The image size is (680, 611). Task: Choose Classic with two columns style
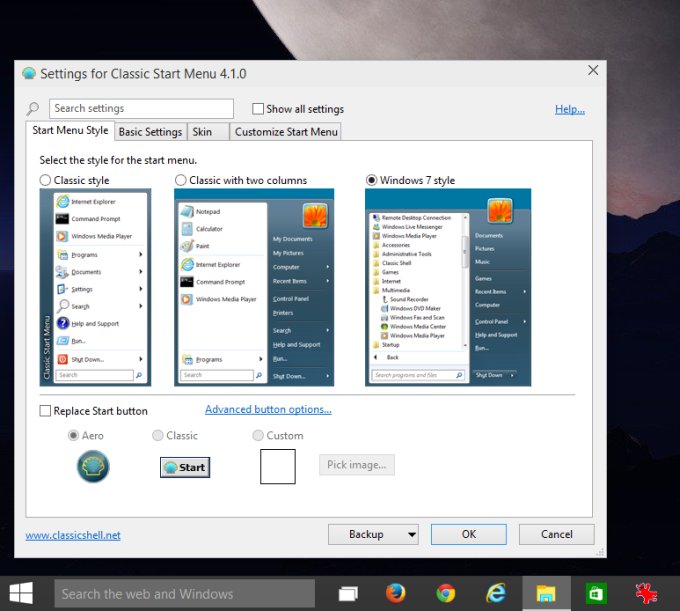coord(181,180)
